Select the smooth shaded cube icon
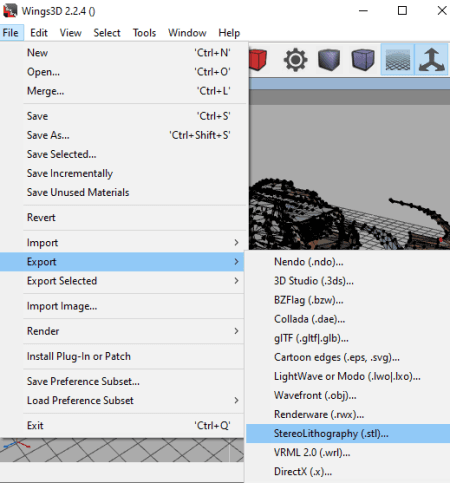 tap(363, 60)
